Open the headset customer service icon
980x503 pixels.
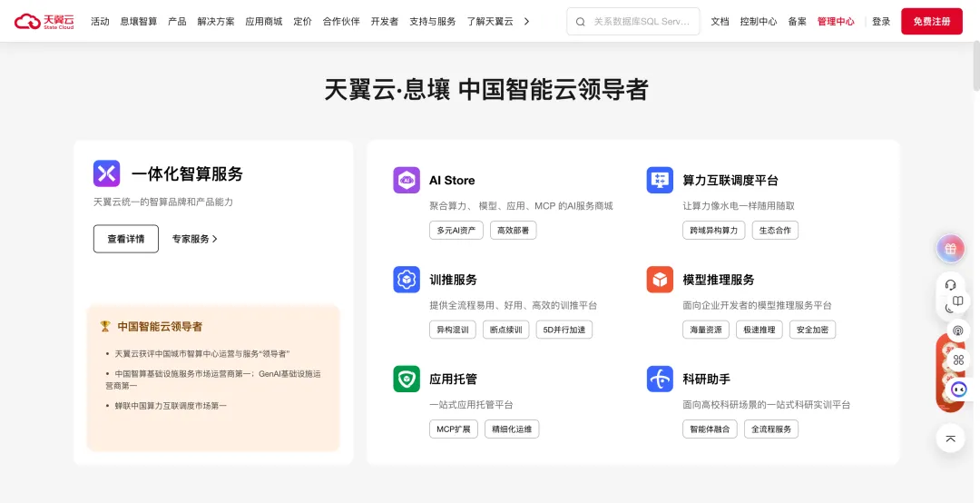click(951, 285)
